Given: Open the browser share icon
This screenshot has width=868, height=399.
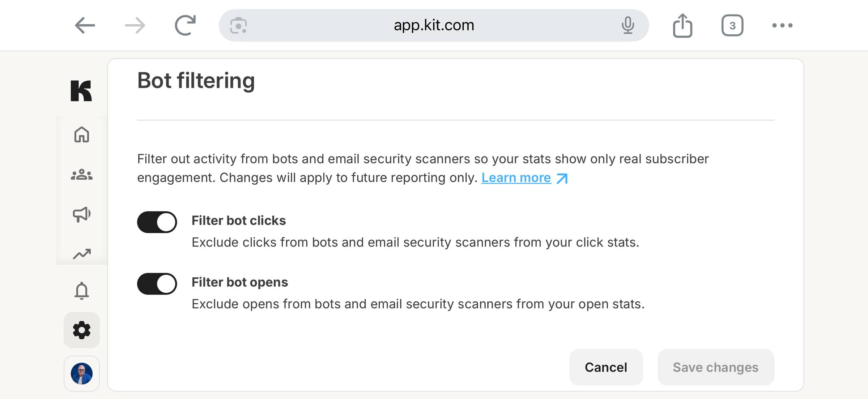Looking at the screenshot, I should [x=682, y=25].
